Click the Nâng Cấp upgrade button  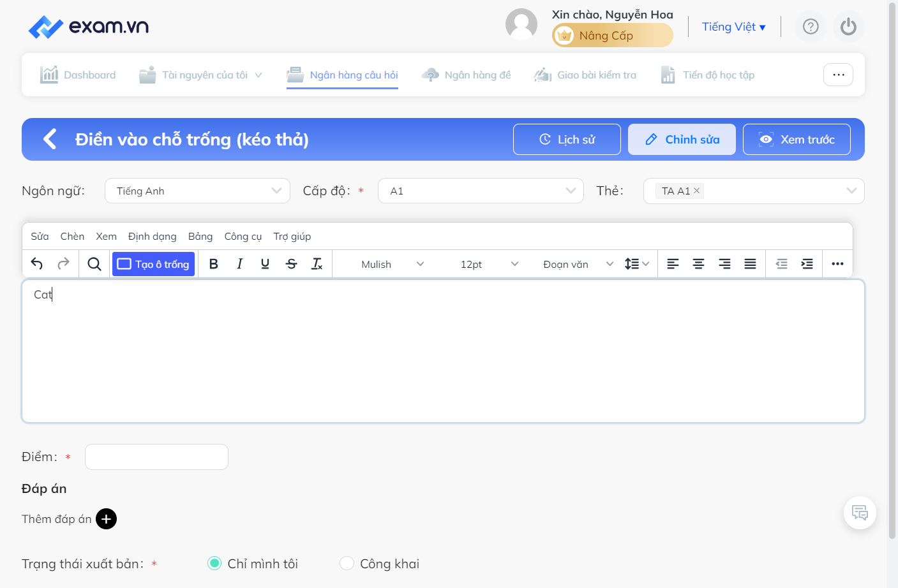tap(613, 36)
